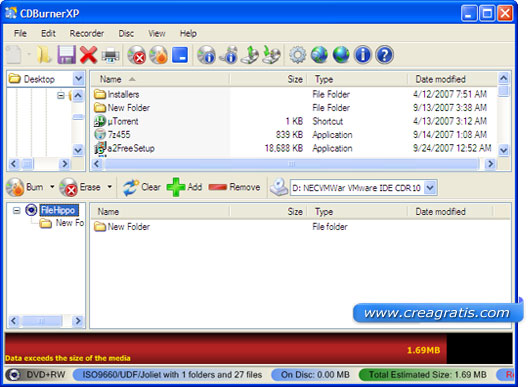Click the drive icon beside recorder dropdown

click(x=279, y=187)
